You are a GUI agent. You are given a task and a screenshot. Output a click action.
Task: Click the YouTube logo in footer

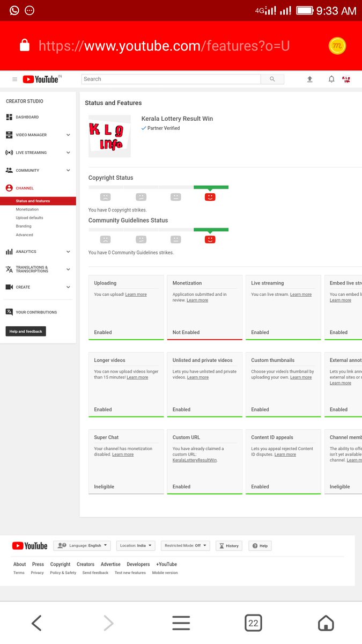pyautogui.click(x=30, y=546)
